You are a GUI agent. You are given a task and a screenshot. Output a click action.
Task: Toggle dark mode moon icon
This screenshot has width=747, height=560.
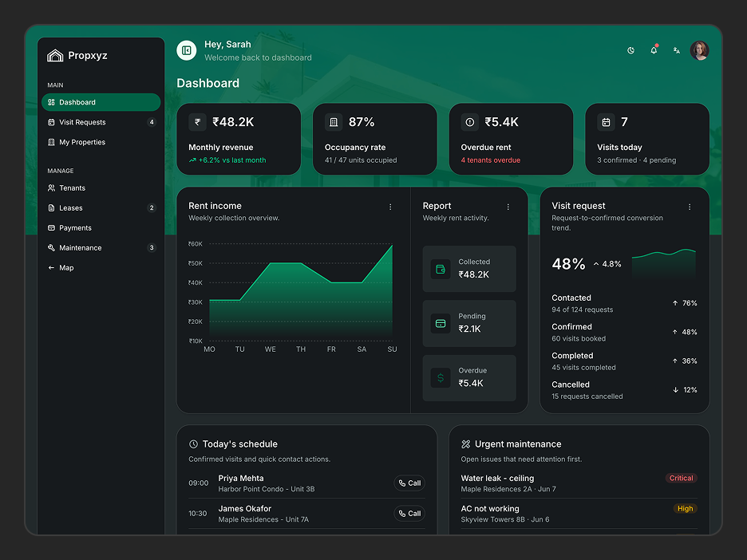point(630,50)
